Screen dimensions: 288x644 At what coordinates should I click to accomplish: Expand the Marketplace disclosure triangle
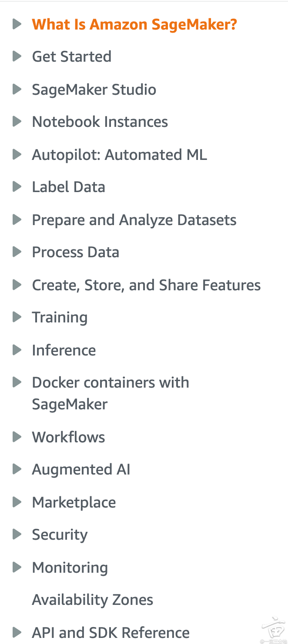[x=17, y=502]
